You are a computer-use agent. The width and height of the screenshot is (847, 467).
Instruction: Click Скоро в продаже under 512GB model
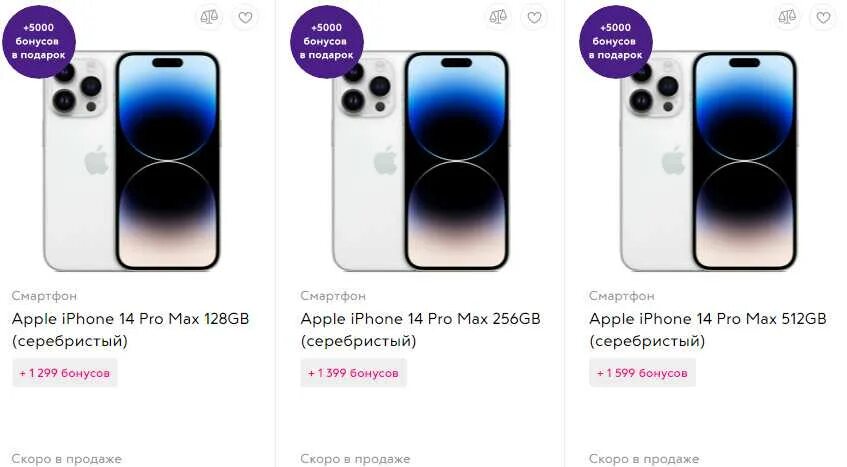click(644, 459)
